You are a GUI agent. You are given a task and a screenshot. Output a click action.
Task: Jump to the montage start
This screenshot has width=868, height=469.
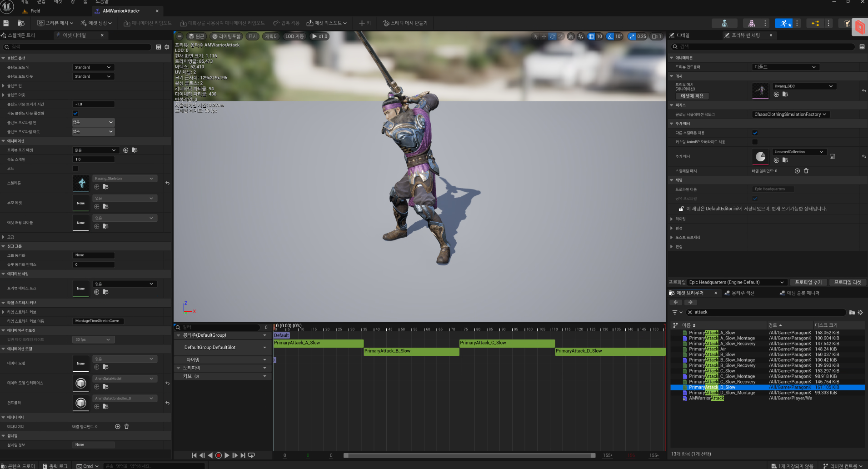[194, 455]
